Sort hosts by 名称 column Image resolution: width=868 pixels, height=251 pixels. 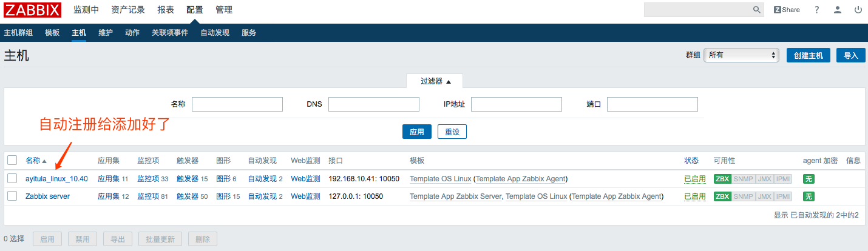pyautogui.click(x=36, y=161)
